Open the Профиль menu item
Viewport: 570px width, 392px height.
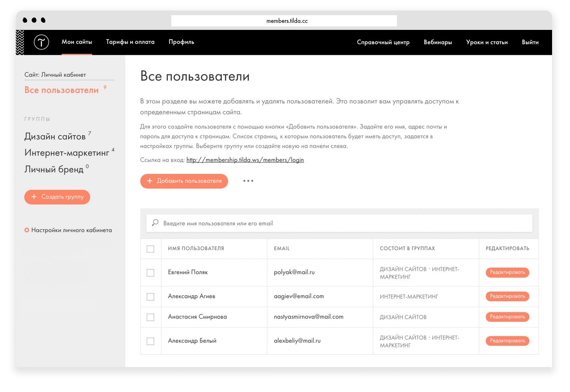(x=181, y=42)
